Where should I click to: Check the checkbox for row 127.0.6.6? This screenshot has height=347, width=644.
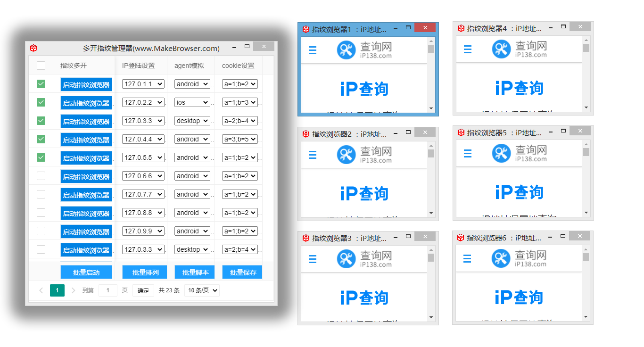41,176
